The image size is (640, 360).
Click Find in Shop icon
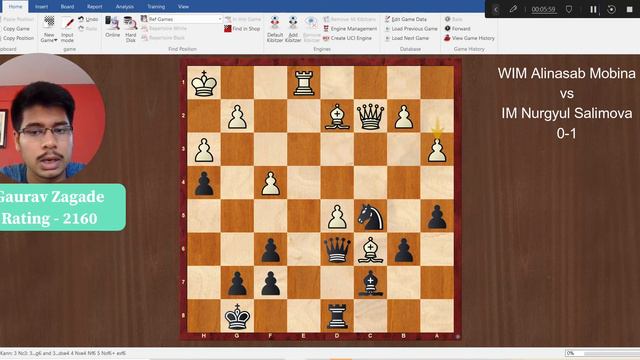[228, 29]
